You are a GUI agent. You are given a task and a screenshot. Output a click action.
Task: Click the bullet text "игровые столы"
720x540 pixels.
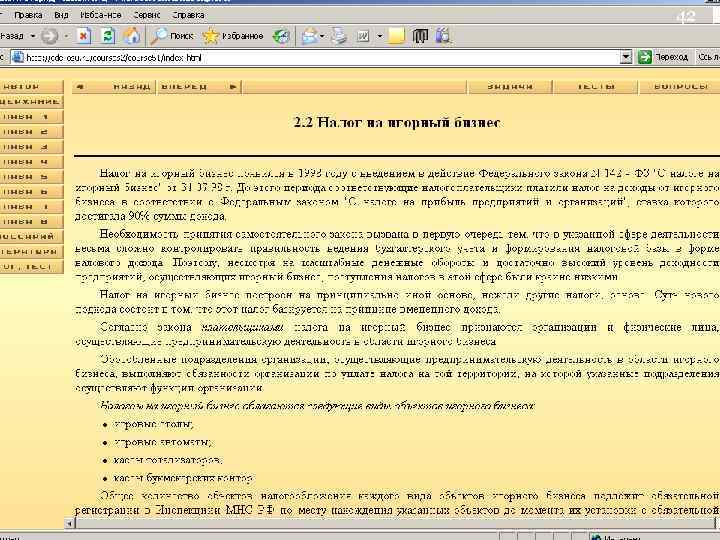pos(153,424)
